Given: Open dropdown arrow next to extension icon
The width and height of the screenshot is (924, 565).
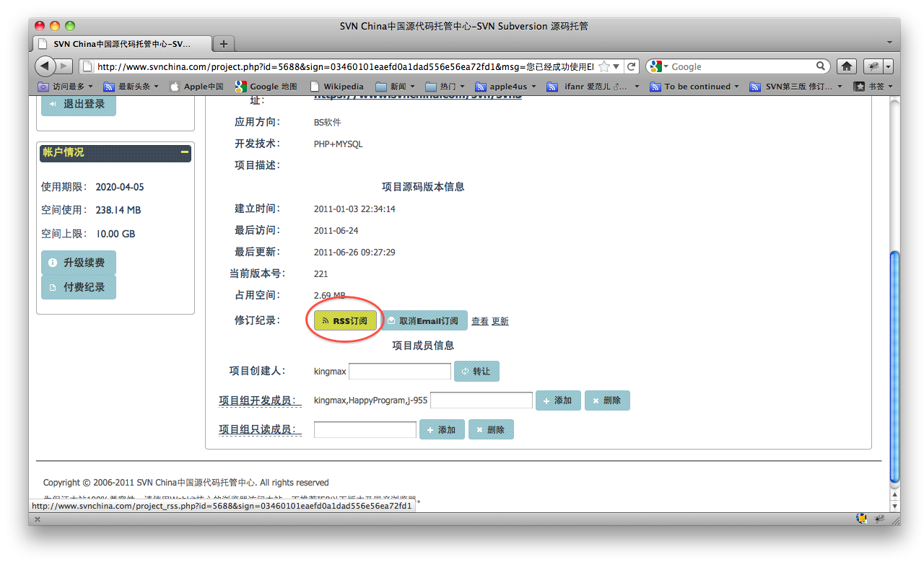Looking at the screenshot, I should click(888, 66).
